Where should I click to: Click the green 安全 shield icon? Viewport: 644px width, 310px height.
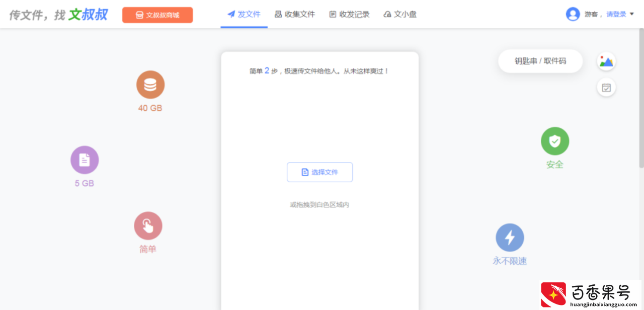(555, 141)
